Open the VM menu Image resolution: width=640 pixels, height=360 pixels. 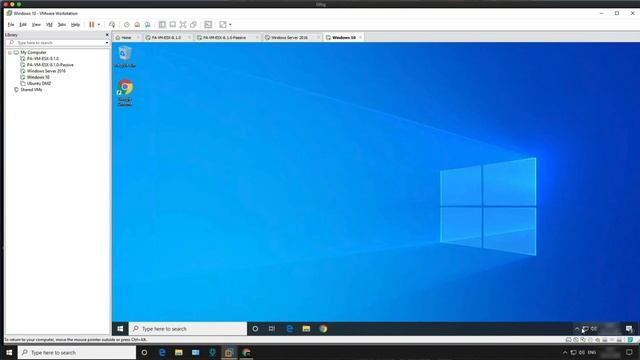[x=49, y=24]
